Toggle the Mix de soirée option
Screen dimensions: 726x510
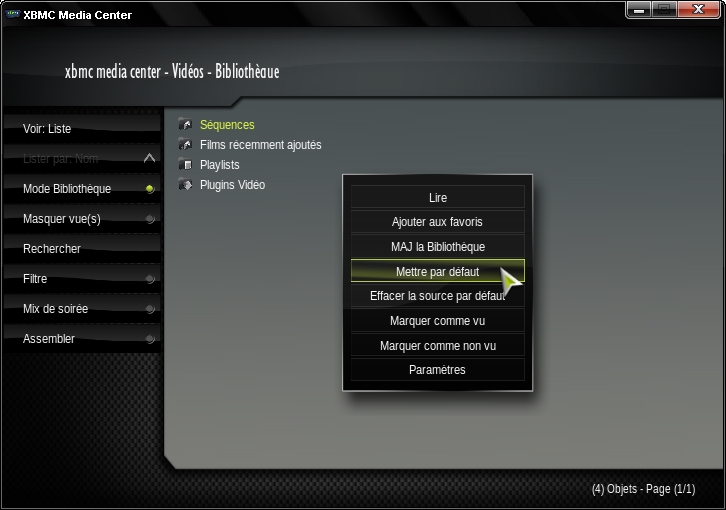149,309
